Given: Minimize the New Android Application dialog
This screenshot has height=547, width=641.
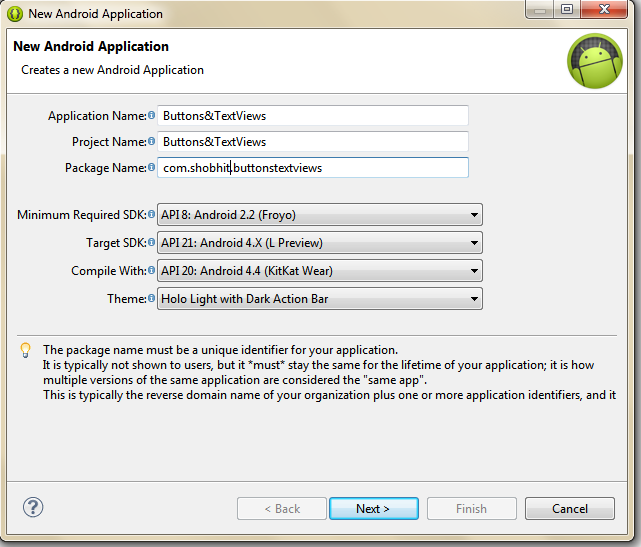Looking at the screenshot, I should [540, 9].
